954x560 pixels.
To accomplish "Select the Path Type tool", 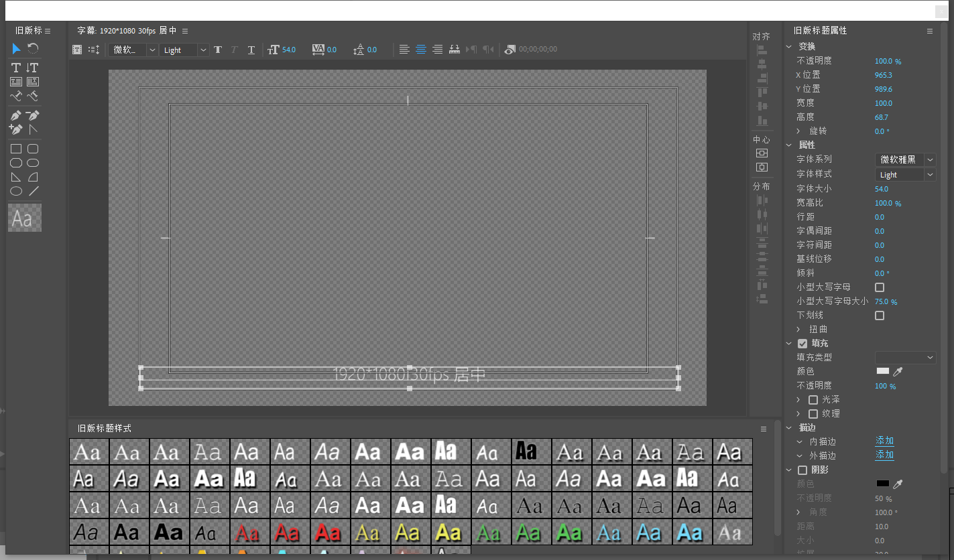I will coord(16,96).
